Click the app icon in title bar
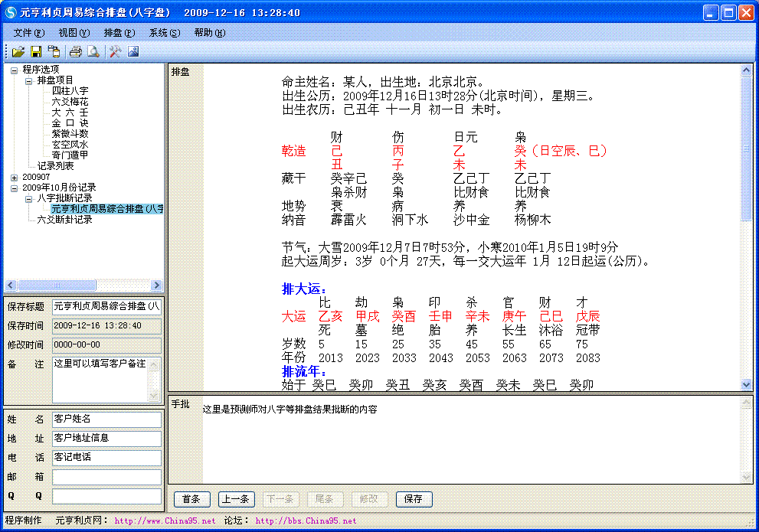 [x=10, y=12]
